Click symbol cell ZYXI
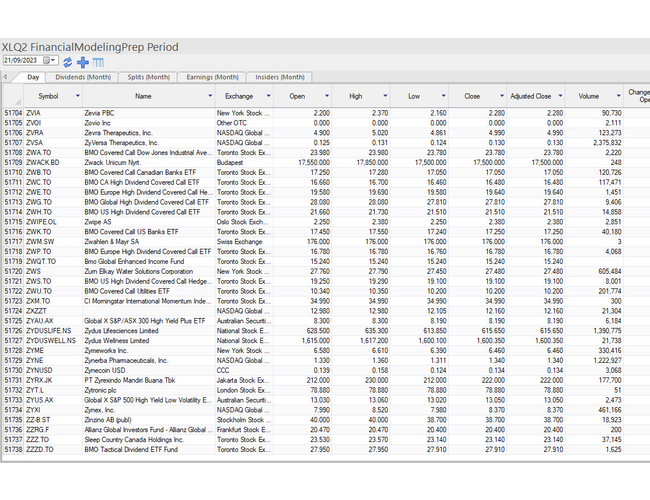This screenshot has height=500, width=650. [x=53, y=410]
